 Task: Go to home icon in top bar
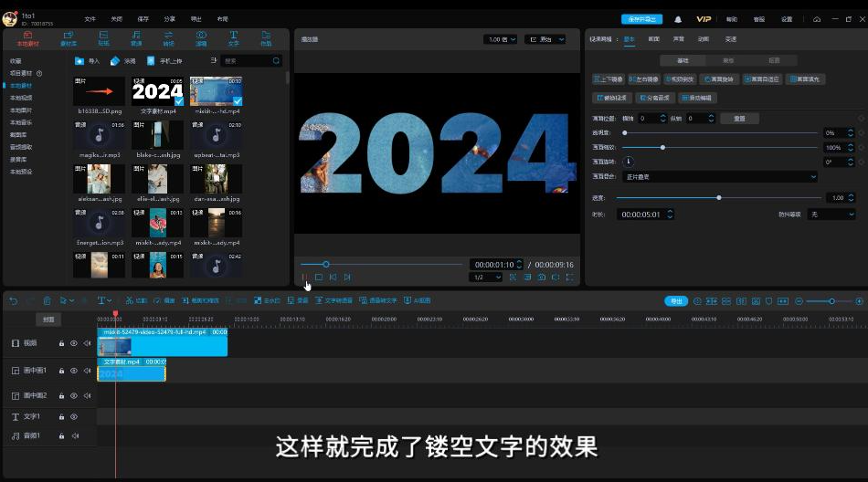click(817, 19)
